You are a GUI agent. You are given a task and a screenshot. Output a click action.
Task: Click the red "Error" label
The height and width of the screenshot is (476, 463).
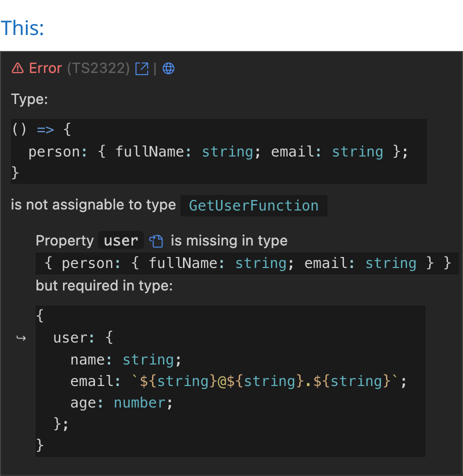[x=45, y=68]
